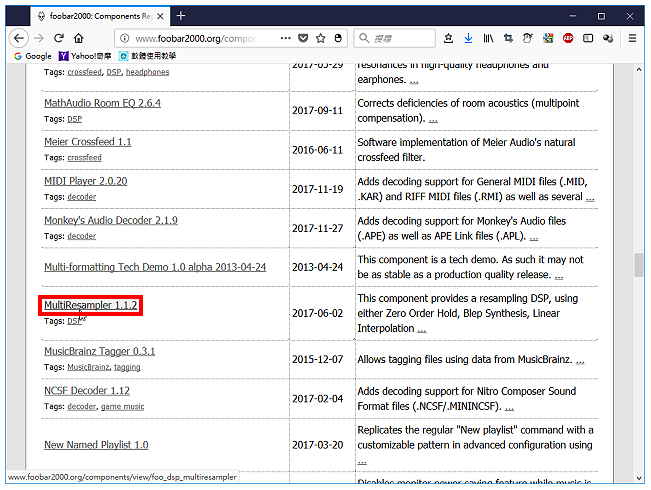Select the date 2017-06-02 text
The width and height of the screenshot is (651, 490).
[318, 313]
